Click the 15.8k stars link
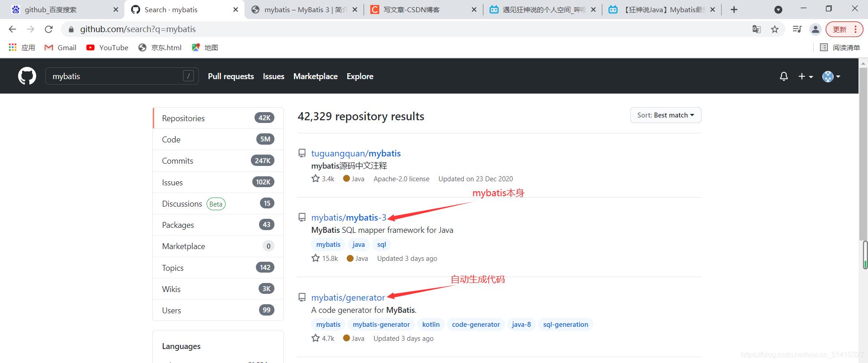The image size is (868, 363). pyautogui.click(x=325, y=258)
